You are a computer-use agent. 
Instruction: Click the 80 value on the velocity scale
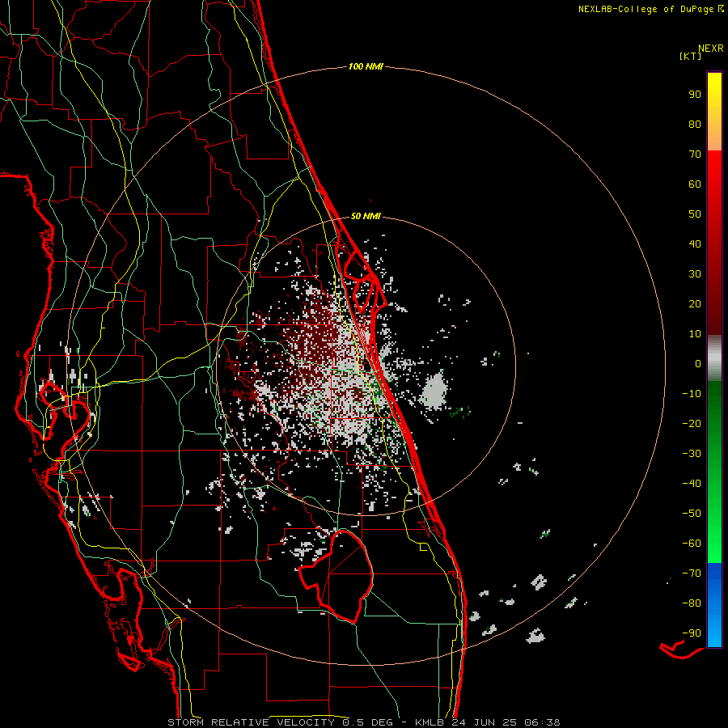click(695, 125)
